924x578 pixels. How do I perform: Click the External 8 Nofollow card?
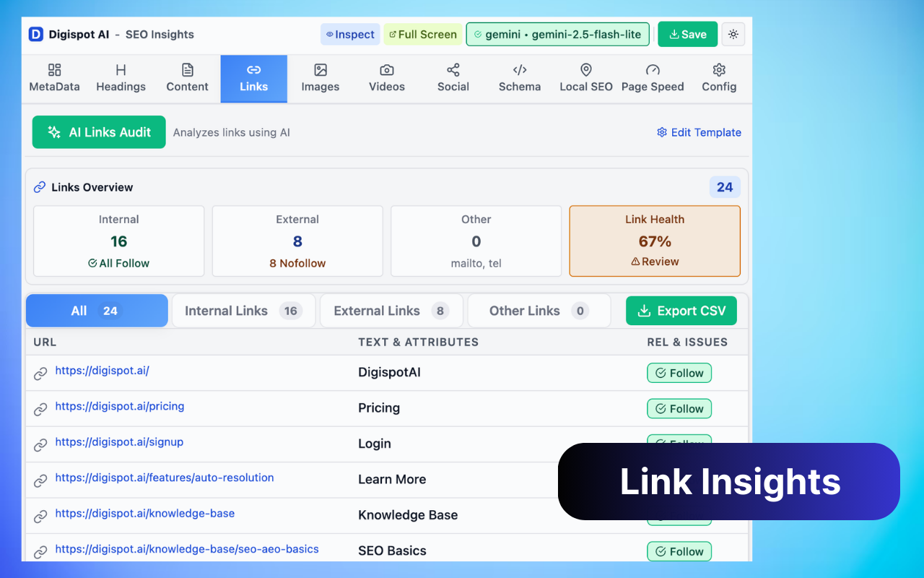click(297, 241)
